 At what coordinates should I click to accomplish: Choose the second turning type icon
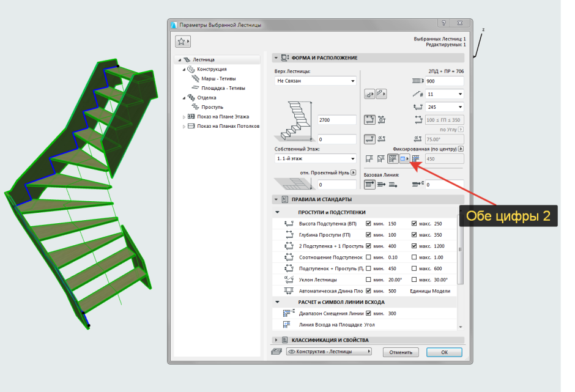point(381,159)
